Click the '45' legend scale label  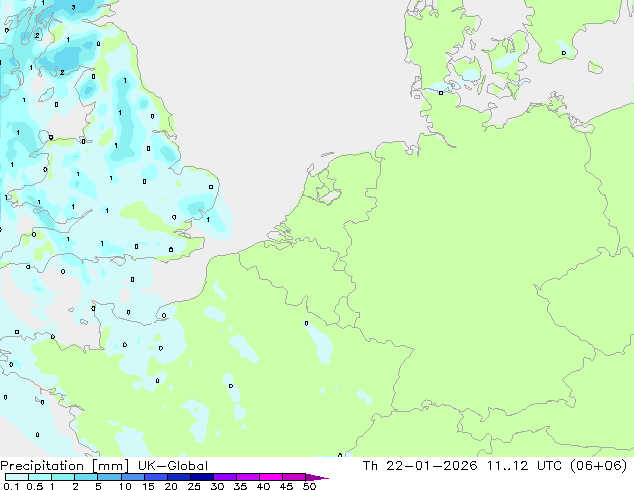[286, 486]
